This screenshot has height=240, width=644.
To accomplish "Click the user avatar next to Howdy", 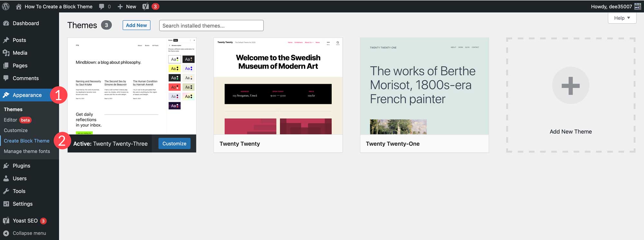I will tap(638, 6).
